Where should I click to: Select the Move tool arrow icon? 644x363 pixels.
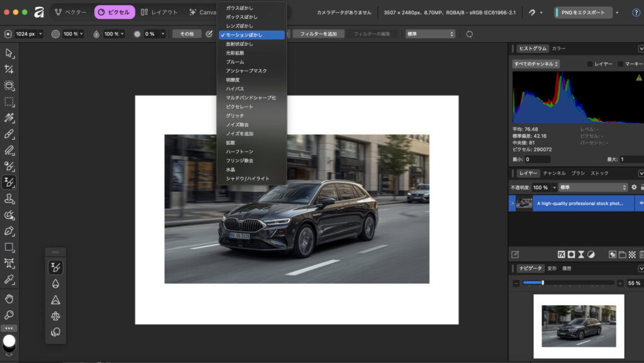click(9, 53)
